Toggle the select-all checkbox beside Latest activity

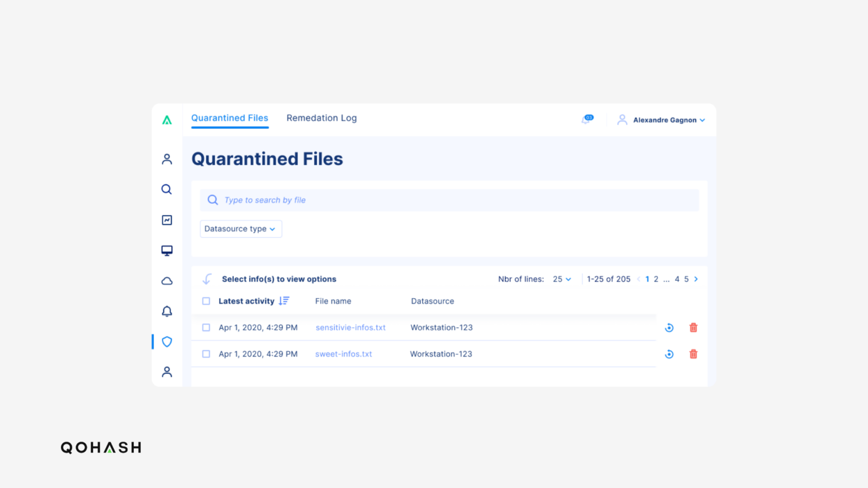click(206, 301)
